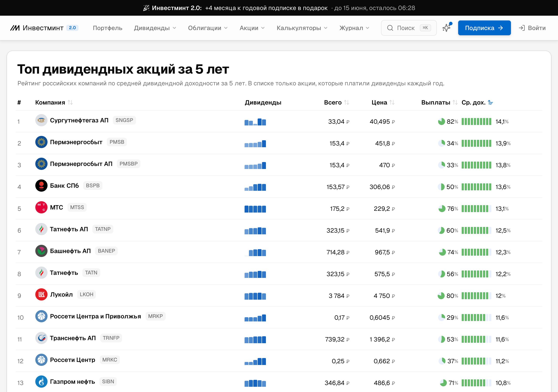Open Банк СПб company link
This screenshot has height=392, width=558.
(x=64, y=186)
